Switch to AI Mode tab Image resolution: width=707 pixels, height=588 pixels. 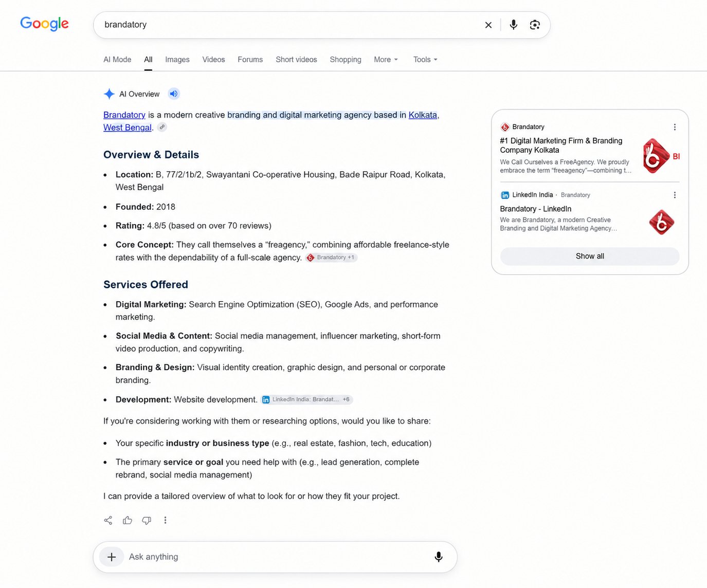tap(117, 60)
